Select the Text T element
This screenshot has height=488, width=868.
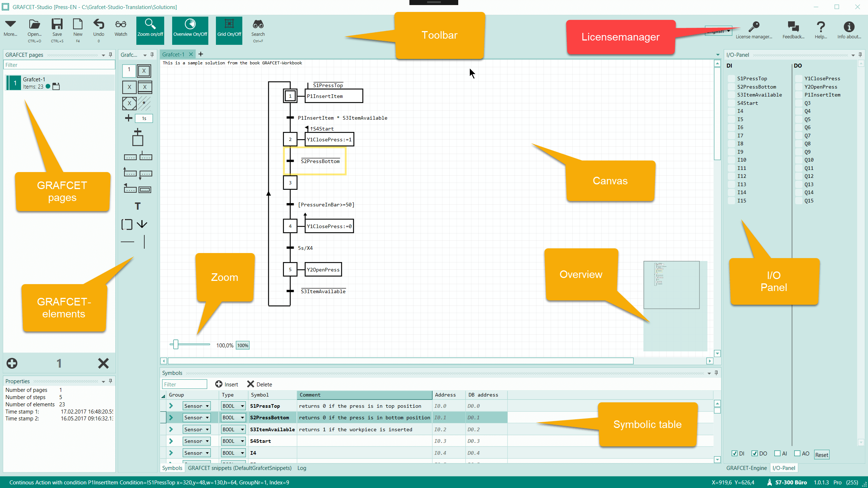tap(137, 206)
